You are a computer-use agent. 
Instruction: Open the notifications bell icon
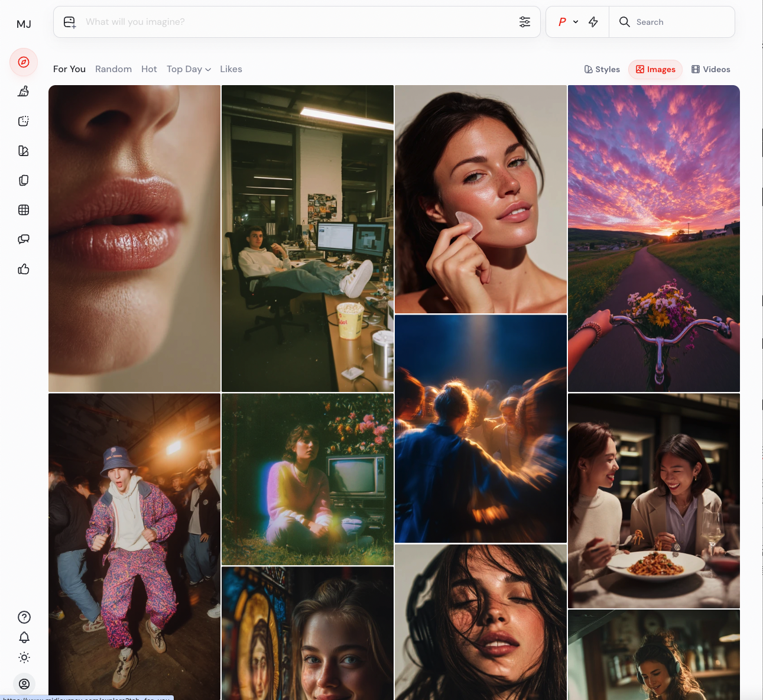pyautogui.click(x=24, y=637)
